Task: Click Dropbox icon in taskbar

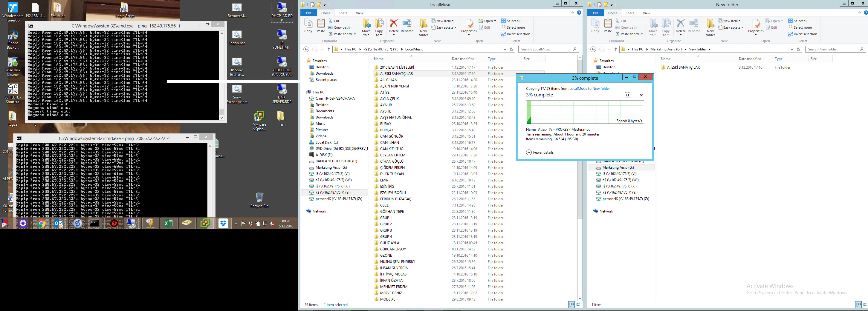Action: point(223,223)
